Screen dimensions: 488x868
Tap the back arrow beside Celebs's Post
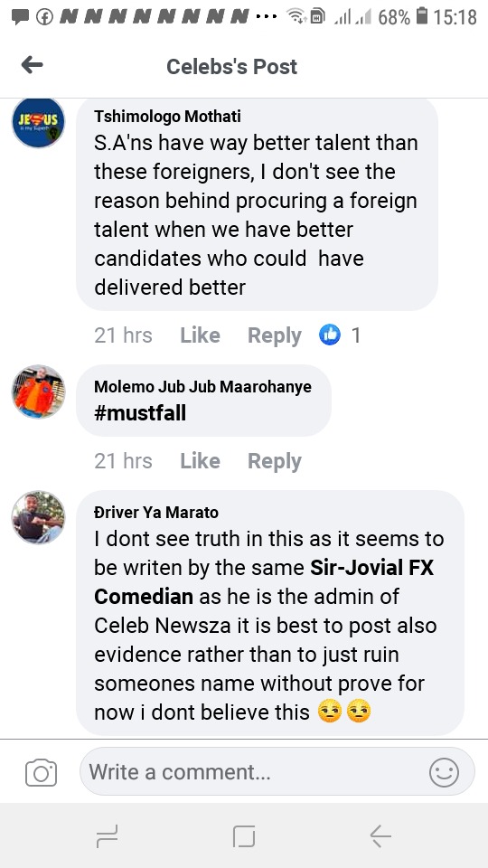(33, 66)
